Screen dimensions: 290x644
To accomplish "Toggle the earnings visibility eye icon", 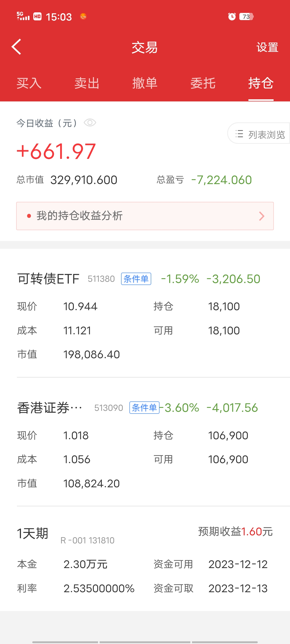I will coord(90,123).
